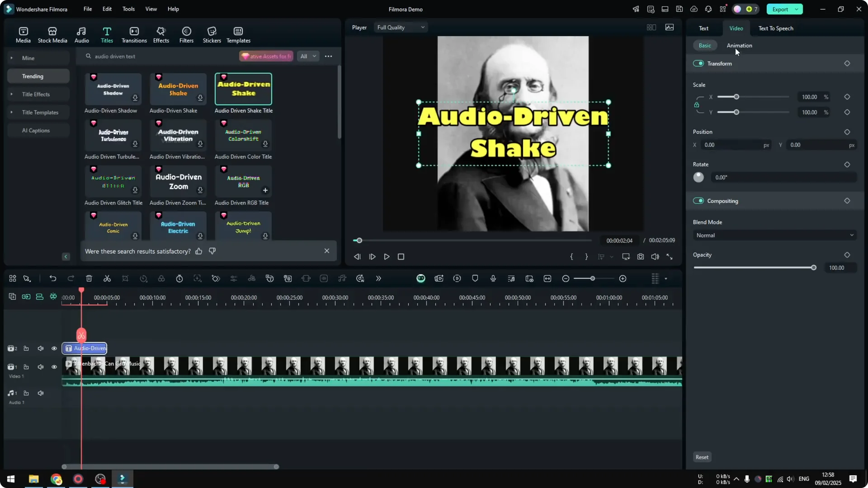Take a snapshot of the player frame
The width and height of the screenshot is (868, 488).
640,257
